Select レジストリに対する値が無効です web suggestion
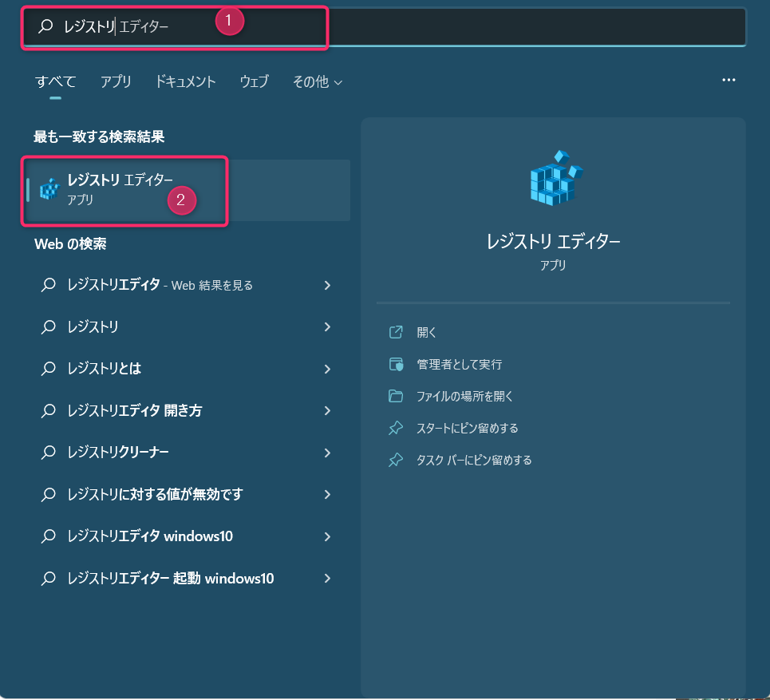Viewport: 770px width, 700px height. [x=155, y=495]
